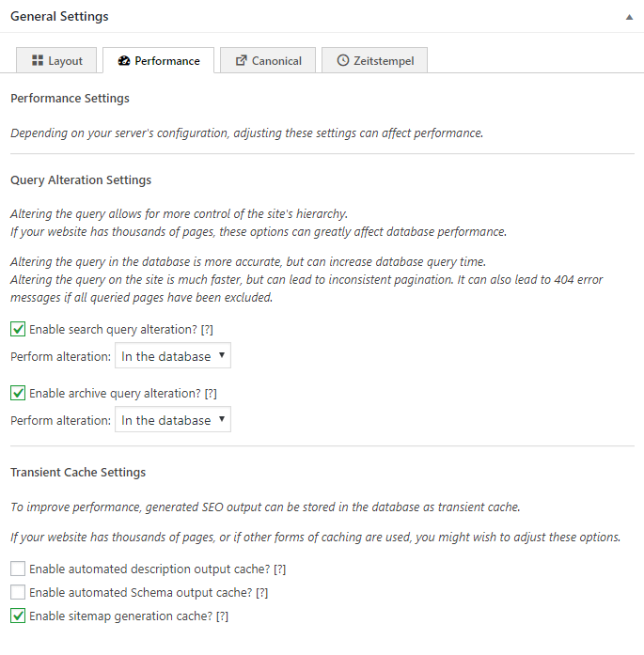The image size is (644, 655).
Task: Uncheck Enable search query alteration
Action: pos(18,329)
